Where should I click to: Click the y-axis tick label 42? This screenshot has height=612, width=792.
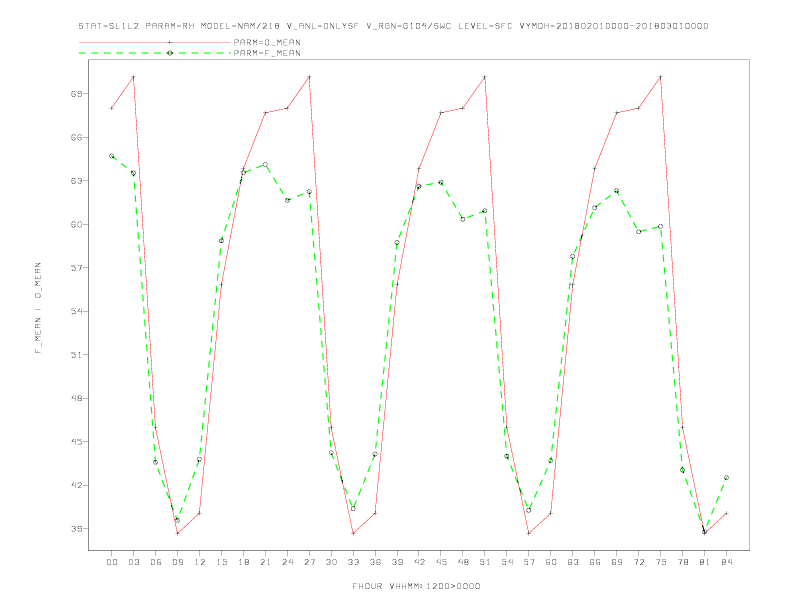(76, 485)
